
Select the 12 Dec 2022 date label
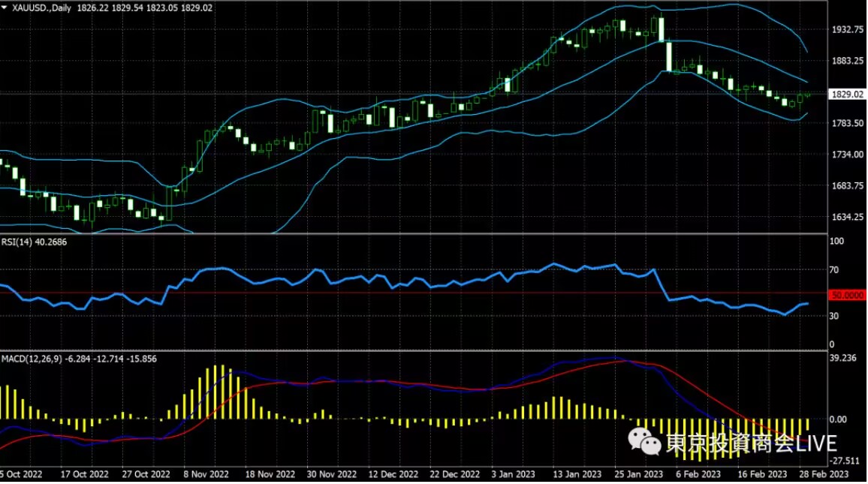pyautogui.click(x=393, y=474)
